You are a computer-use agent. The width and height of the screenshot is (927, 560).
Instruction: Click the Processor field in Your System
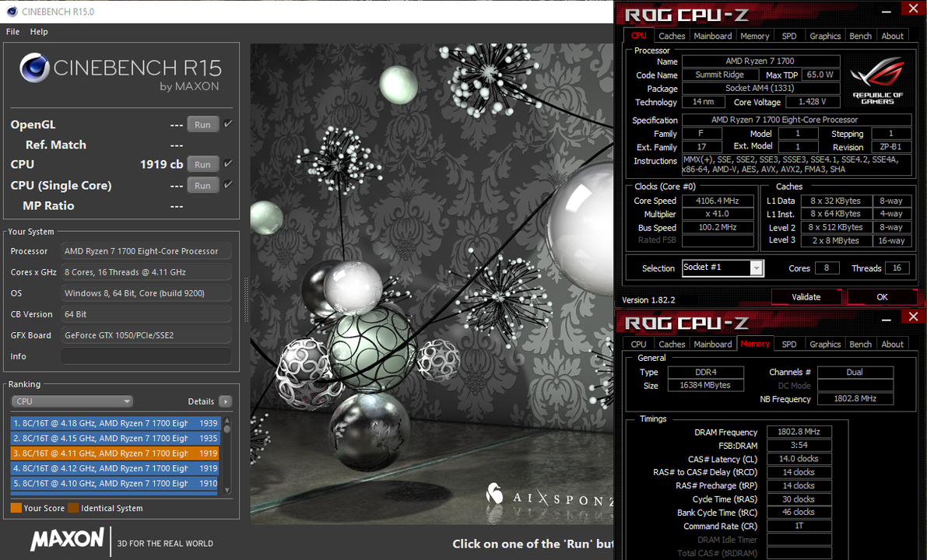(146, 251)
